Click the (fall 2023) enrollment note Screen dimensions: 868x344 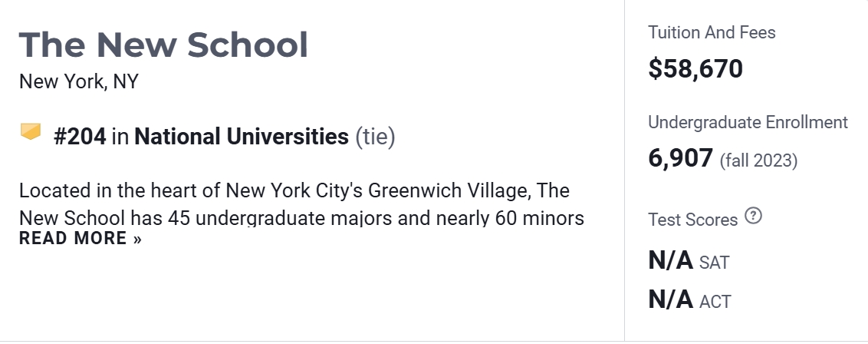coord(758,160)
